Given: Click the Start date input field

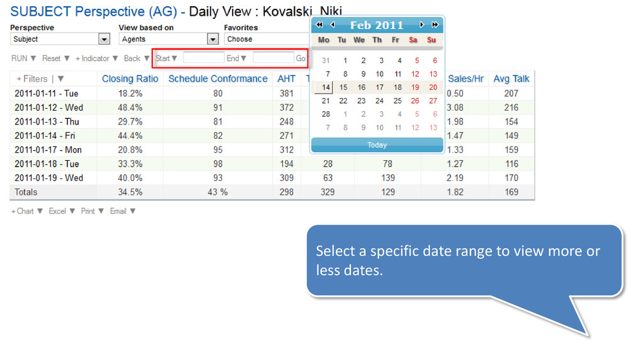Looking at the screenshot, I should (x=204, y=58).
